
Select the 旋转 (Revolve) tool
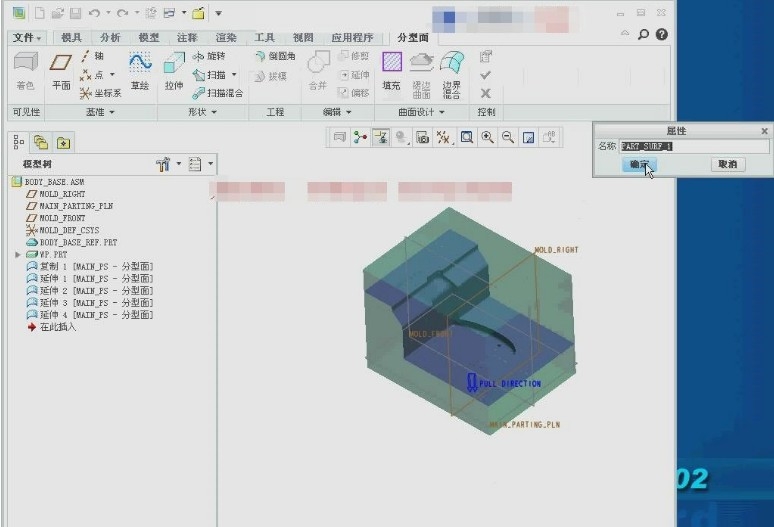(x=209, y=56)
